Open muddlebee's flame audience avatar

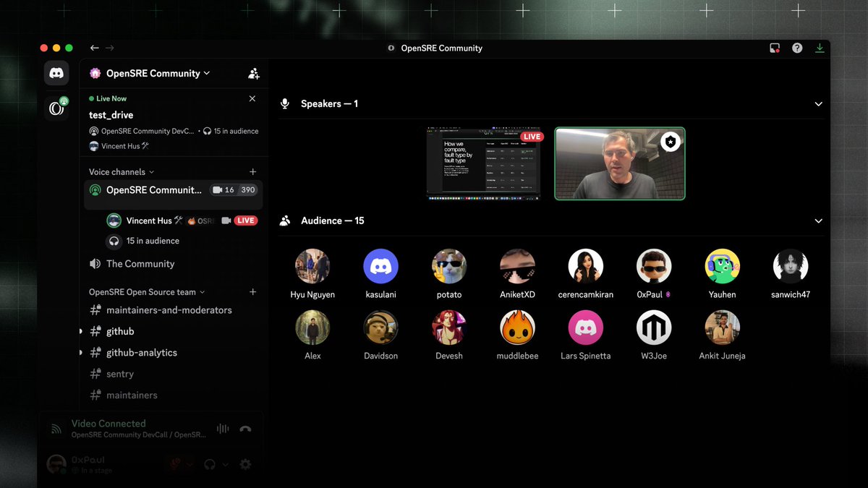click(517, 328)
